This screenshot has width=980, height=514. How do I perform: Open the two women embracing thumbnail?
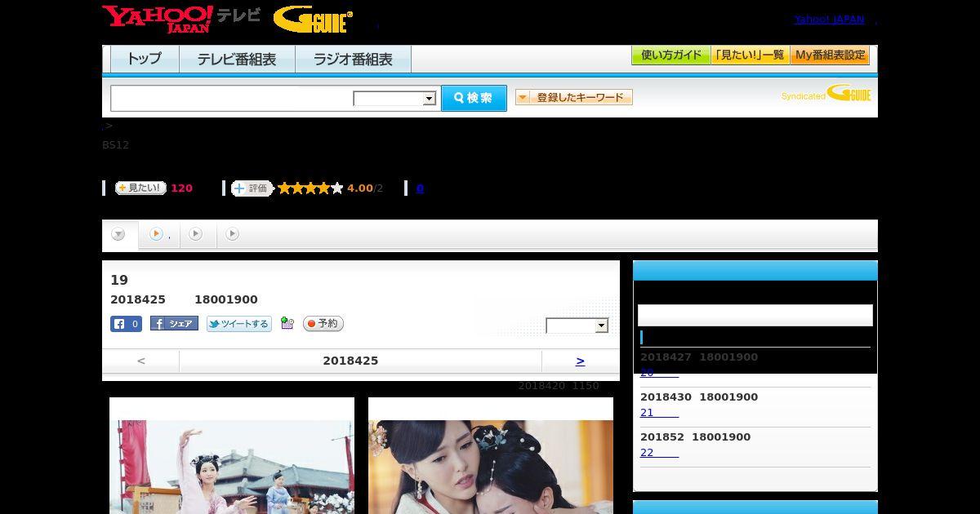pos(491,467)
